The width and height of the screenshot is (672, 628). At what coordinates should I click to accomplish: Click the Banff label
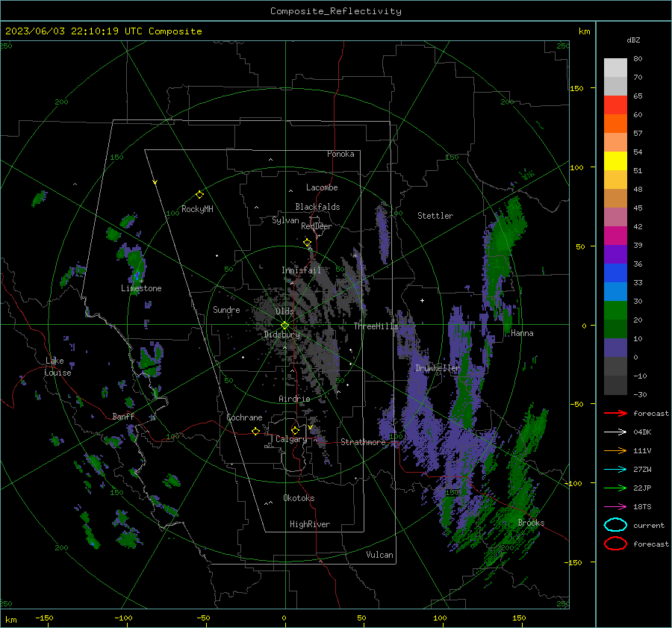pyautogui.click(x=123, y=417)
